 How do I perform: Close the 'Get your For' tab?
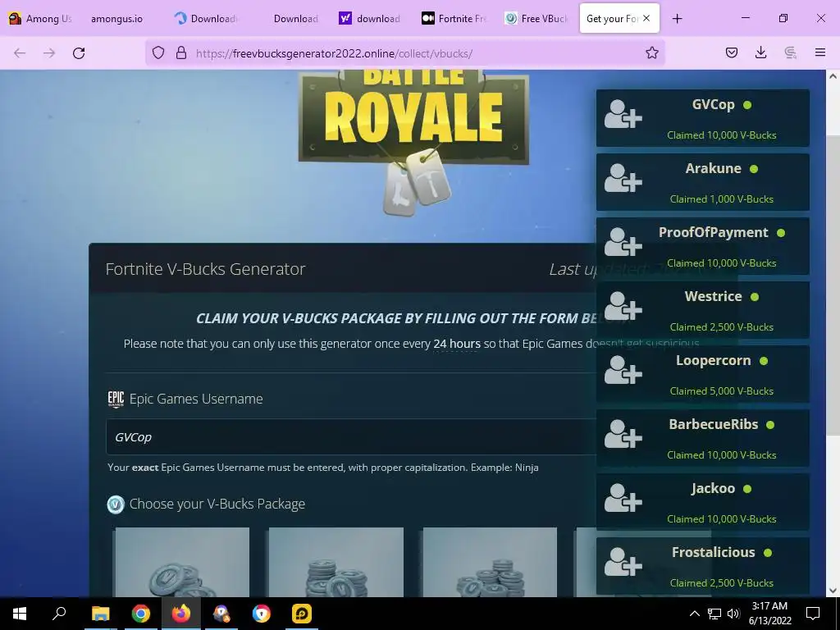coord(646,18)
